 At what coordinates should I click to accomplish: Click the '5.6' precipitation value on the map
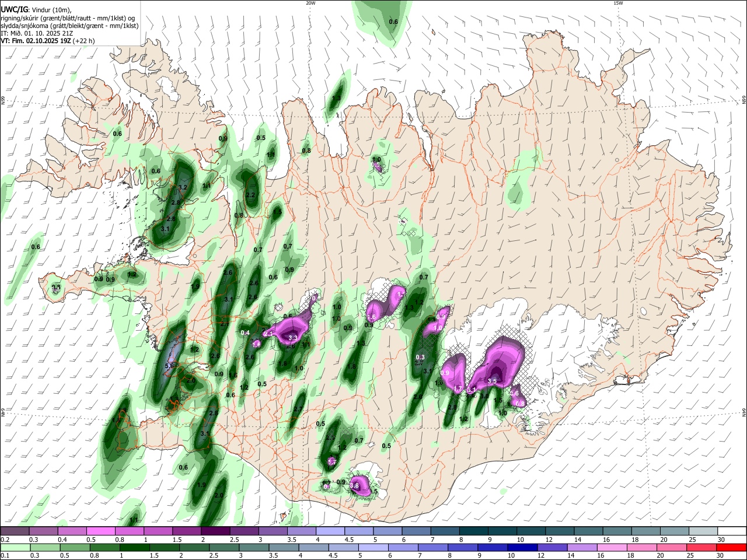click(x=170, y=366)
